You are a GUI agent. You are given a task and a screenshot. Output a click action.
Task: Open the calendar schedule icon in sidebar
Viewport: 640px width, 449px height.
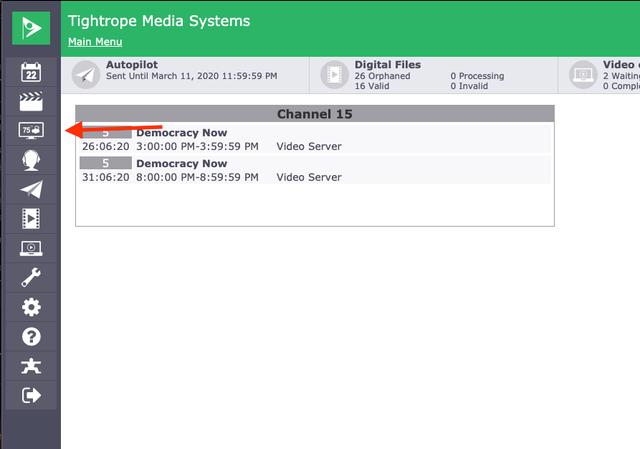click(x=31, y=72)
